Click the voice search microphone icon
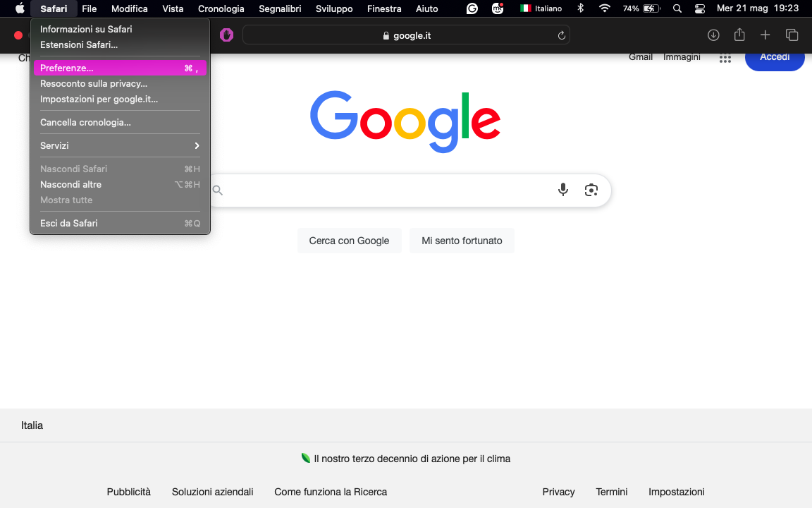This screenshot has height=508, width=812. [562, 190]
